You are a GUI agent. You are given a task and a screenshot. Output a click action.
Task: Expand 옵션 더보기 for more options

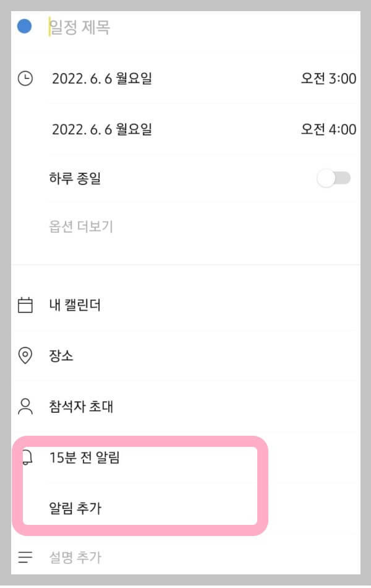pos(80,226)
